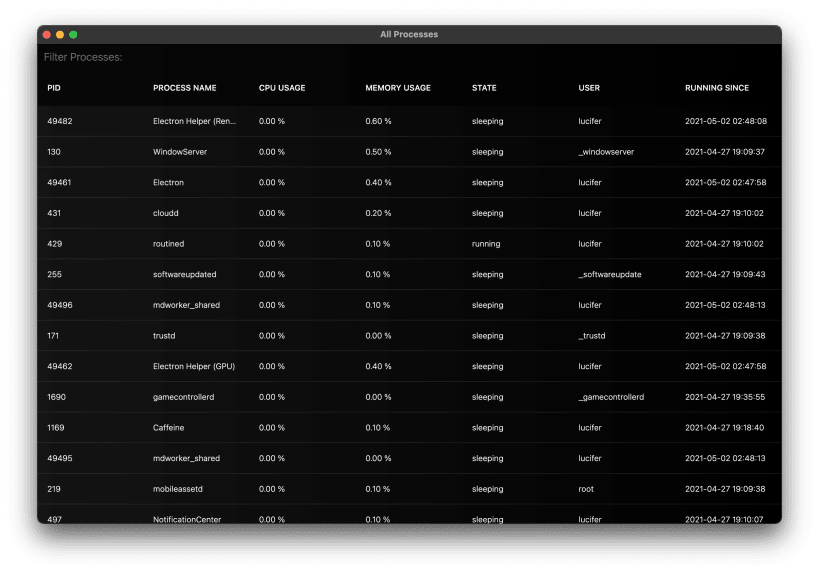Click PID 219 cell
The height and width of the screenshot is (573, 819).
(x=54, y=489)
